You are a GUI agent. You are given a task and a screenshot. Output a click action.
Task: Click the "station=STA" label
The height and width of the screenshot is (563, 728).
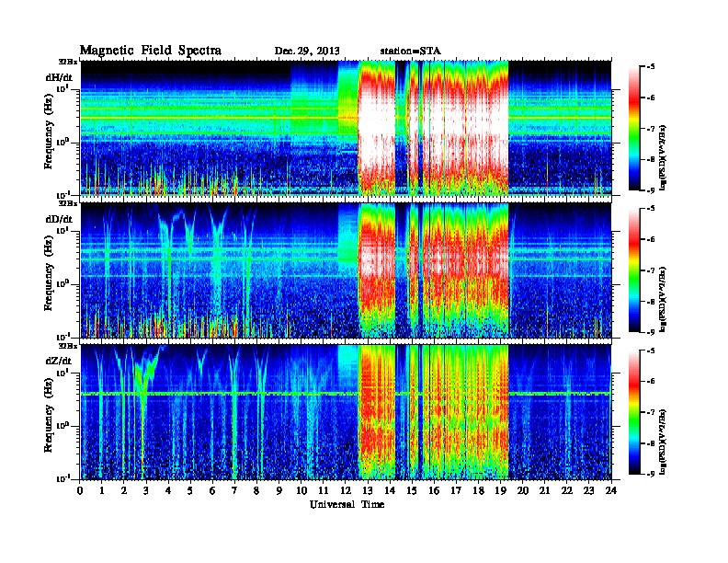point(410,51)
